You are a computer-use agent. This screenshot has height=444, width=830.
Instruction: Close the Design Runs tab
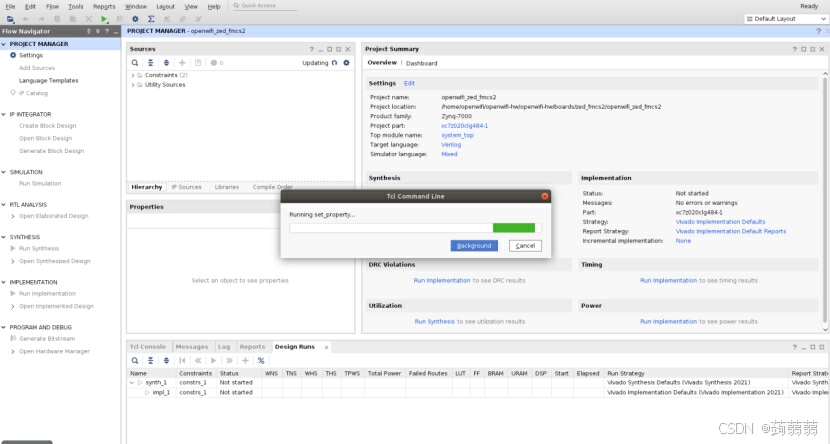[x=327, y=347]
